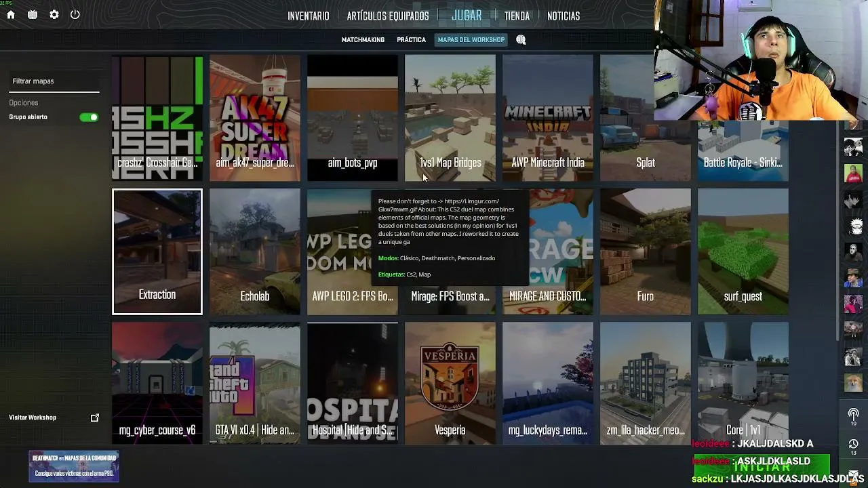Click the Visitar Workshop link
This screenshot has height=488, width=868.
point(33,418)
